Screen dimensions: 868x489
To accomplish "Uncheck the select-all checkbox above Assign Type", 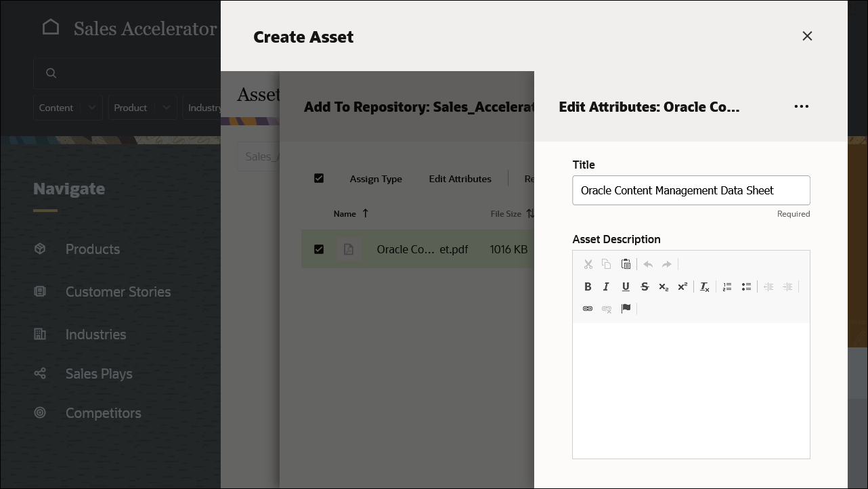I will (x=319, y=178).
